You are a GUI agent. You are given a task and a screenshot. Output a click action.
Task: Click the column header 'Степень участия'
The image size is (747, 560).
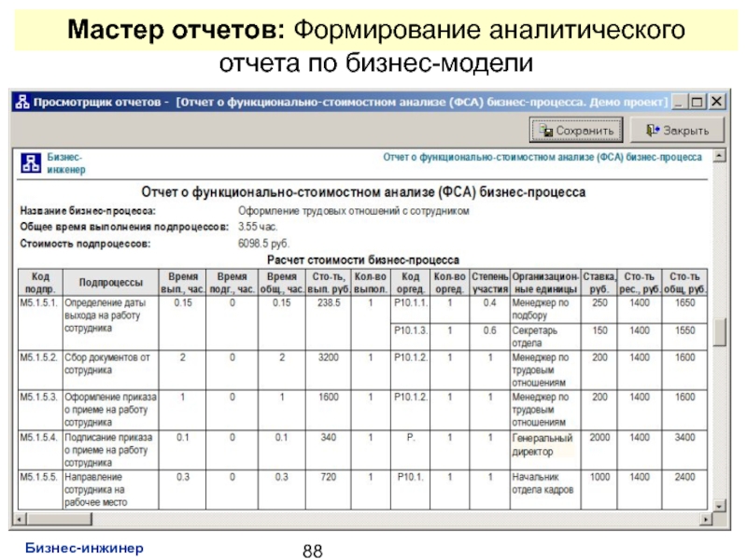[489, 283]
